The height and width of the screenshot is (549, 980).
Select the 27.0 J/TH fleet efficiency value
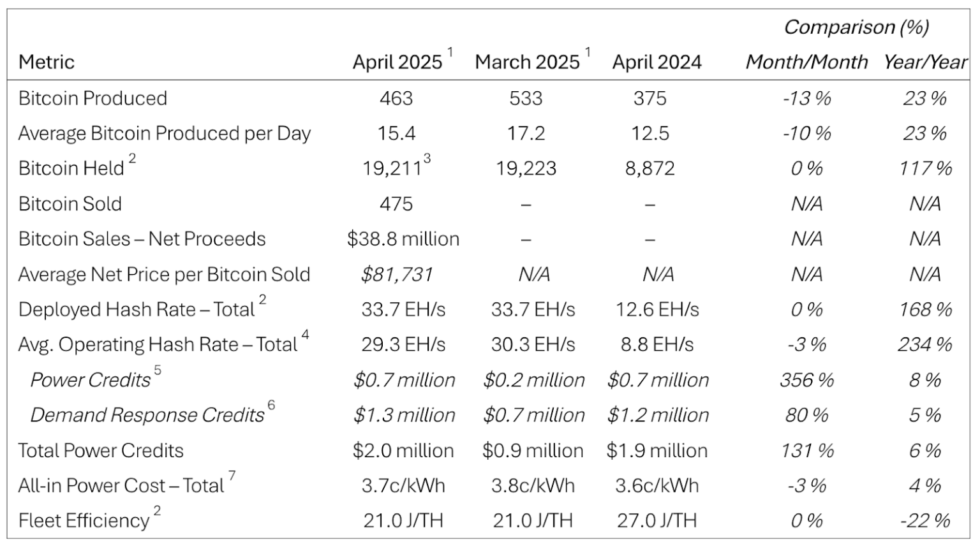pos(657,521)
